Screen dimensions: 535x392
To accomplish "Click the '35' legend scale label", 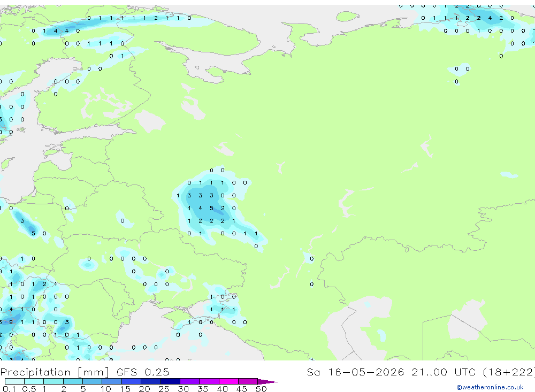I will point(203,389).
